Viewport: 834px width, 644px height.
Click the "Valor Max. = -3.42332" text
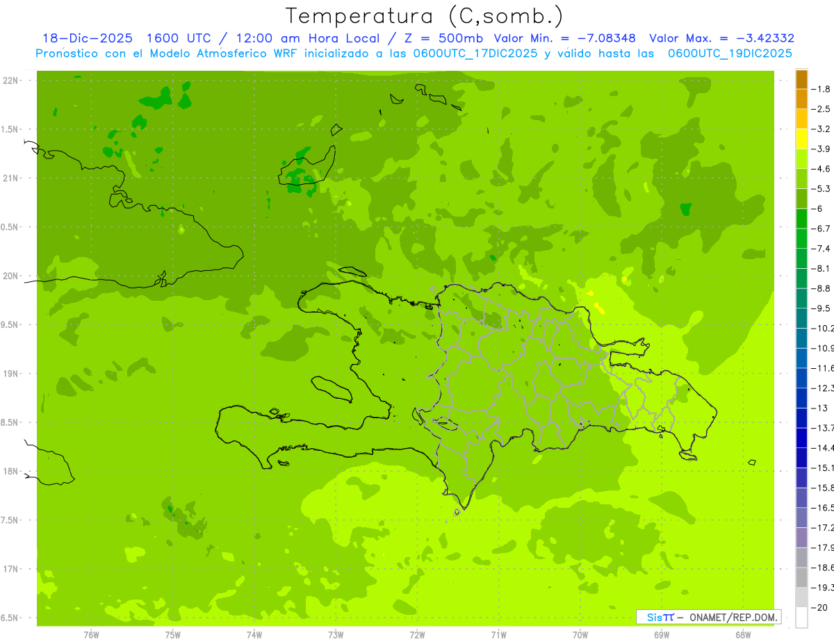[x=722, y=38]
